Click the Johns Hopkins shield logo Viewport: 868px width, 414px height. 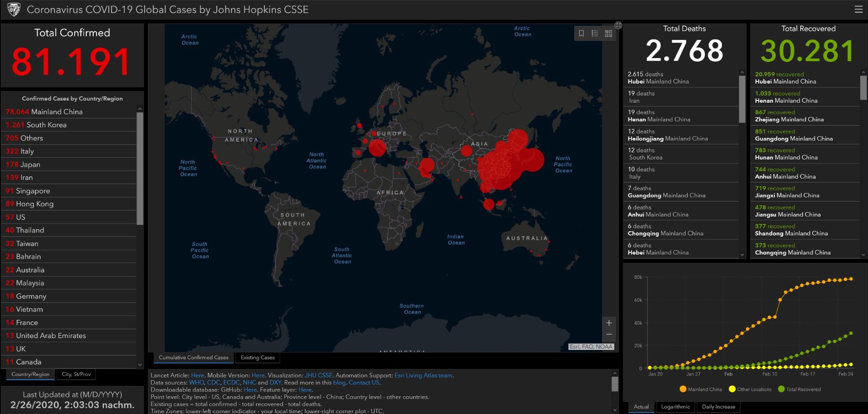14,9
